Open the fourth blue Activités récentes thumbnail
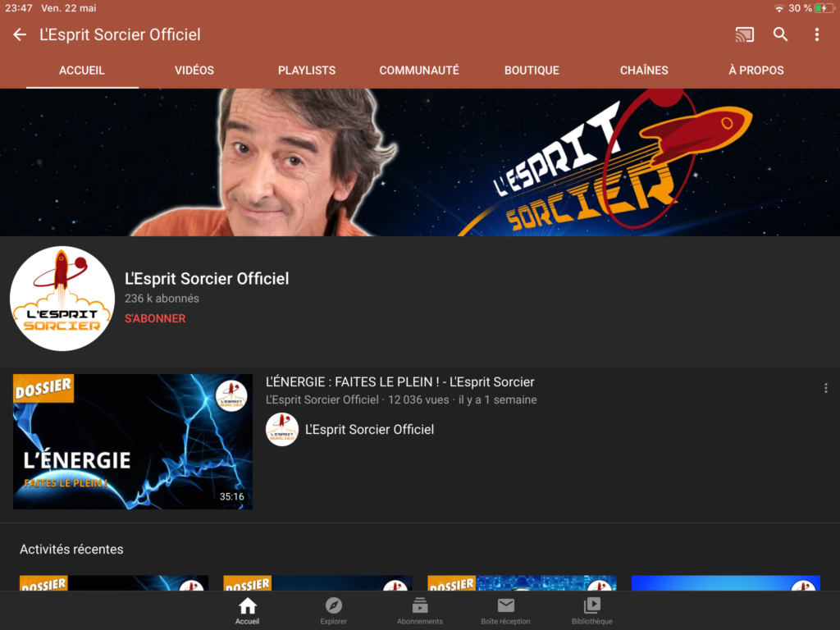The width and height of the screenshot is (840, 630). (x=726, y=583)
